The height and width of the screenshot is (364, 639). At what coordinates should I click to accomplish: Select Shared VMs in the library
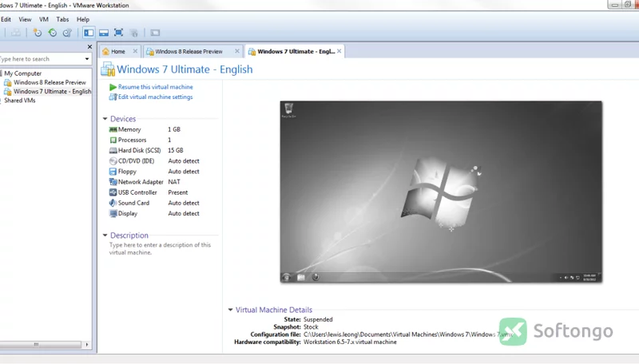[19, 100]
